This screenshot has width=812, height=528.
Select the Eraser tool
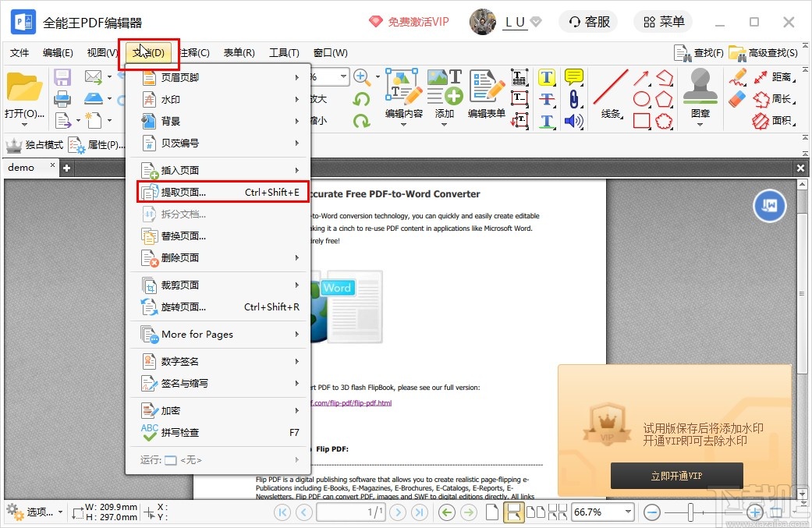(737, 98)
